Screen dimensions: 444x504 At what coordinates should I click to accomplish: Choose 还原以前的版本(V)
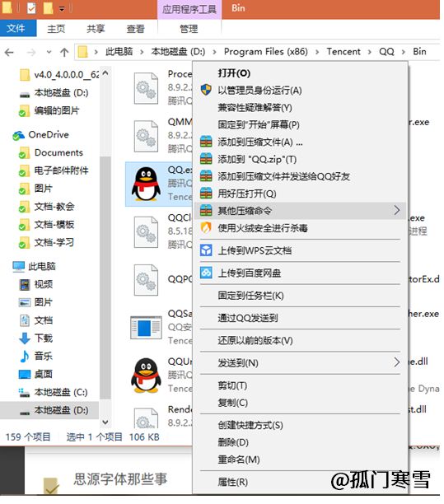pos(255,340)
